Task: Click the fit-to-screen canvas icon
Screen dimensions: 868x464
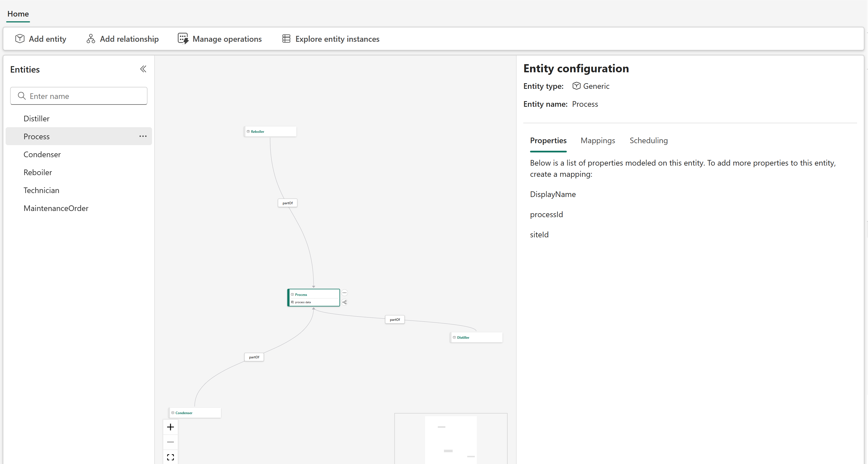Action: click(x=171, y=457)
